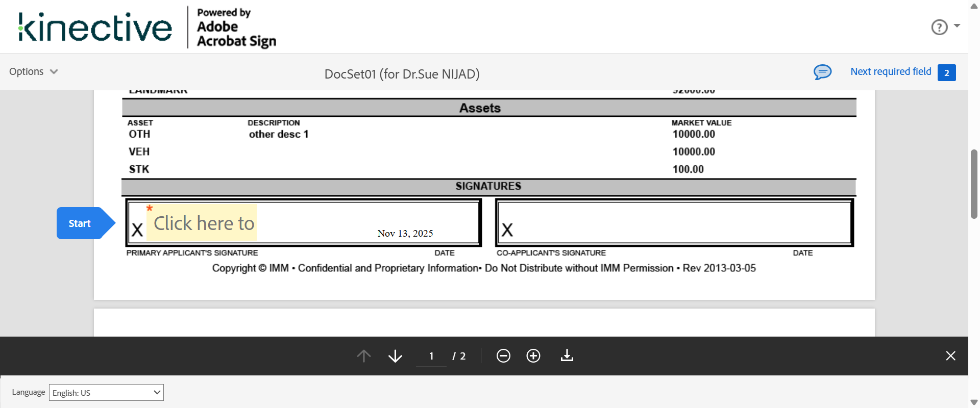
Task: Close the bottom page toolbar
Action: (950, 356)
